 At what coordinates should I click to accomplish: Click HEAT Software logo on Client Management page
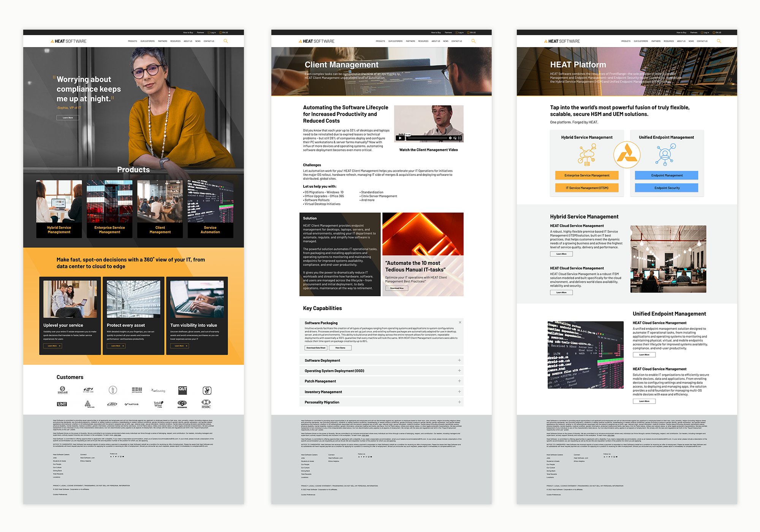tap(317, 41)
